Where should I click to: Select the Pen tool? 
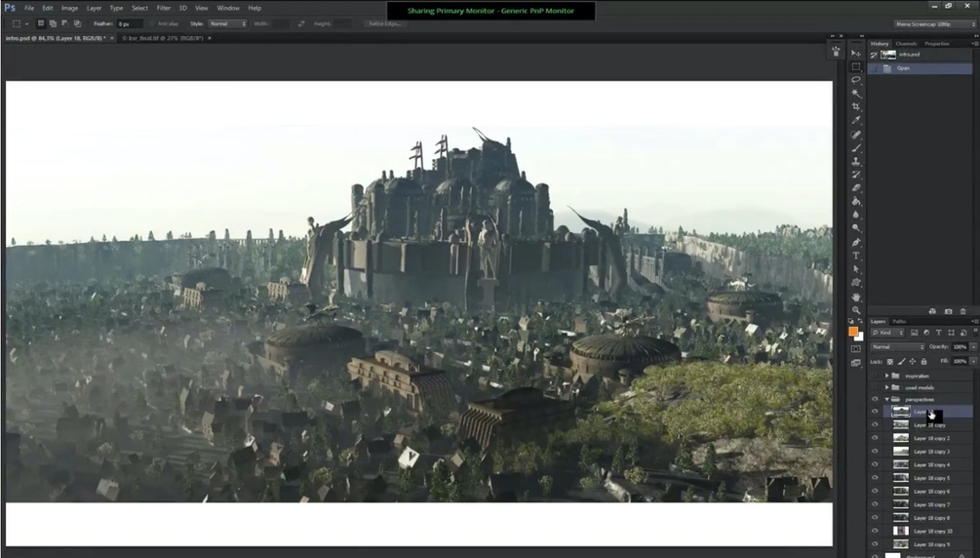856,242
